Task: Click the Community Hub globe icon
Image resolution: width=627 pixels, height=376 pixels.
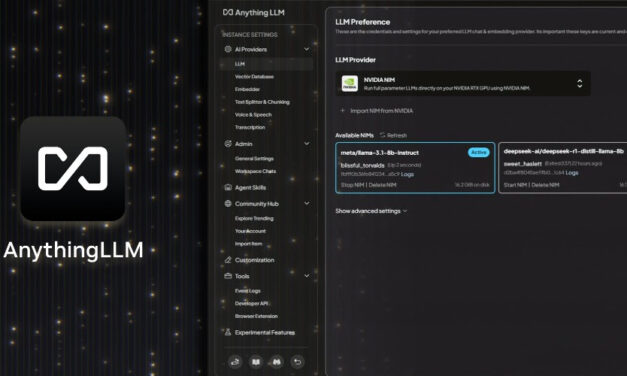Action: point(228,204)
